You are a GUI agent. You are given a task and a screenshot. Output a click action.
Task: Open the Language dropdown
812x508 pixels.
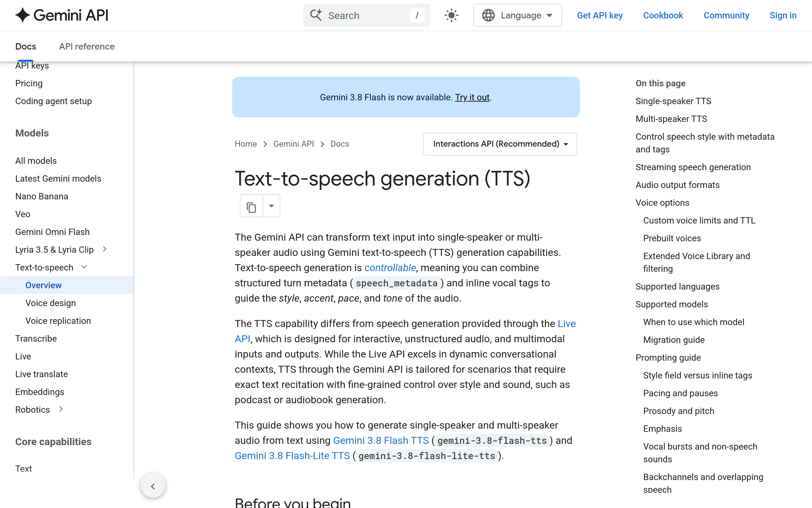coord(517,15)
